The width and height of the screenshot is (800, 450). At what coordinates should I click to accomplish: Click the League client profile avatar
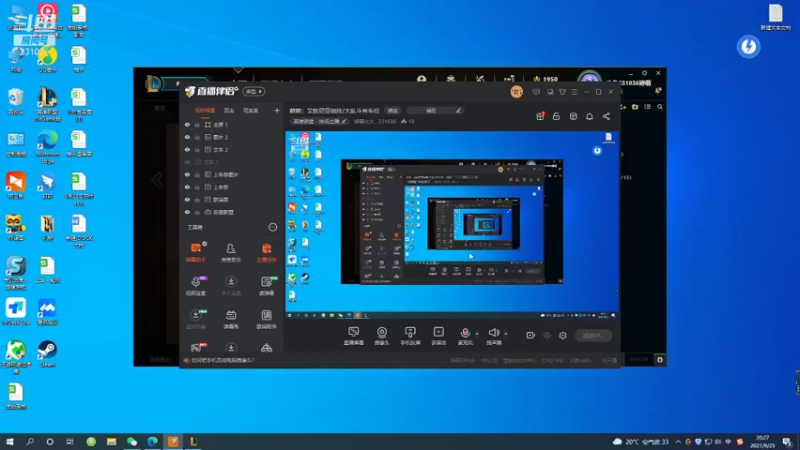point(589,78)
